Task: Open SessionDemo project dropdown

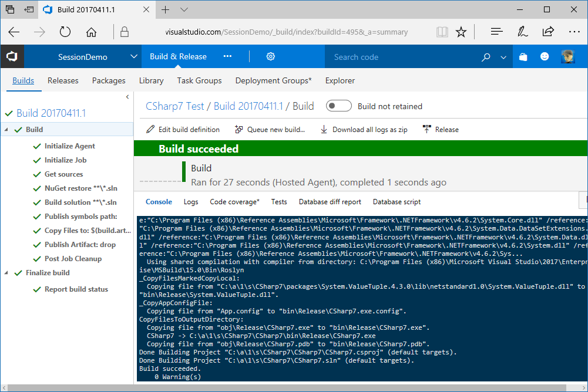Action: pyautogui.click(x=133, y=56)
